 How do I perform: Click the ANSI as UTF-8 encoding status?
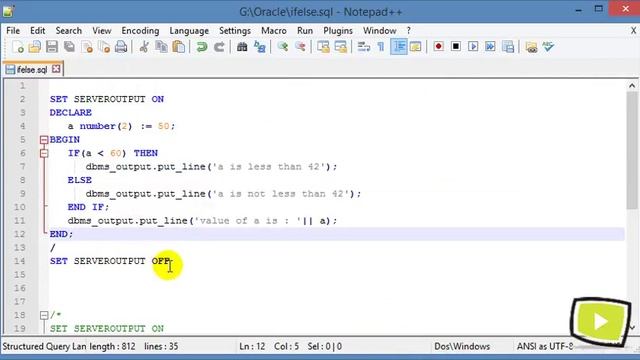(544, 347)
